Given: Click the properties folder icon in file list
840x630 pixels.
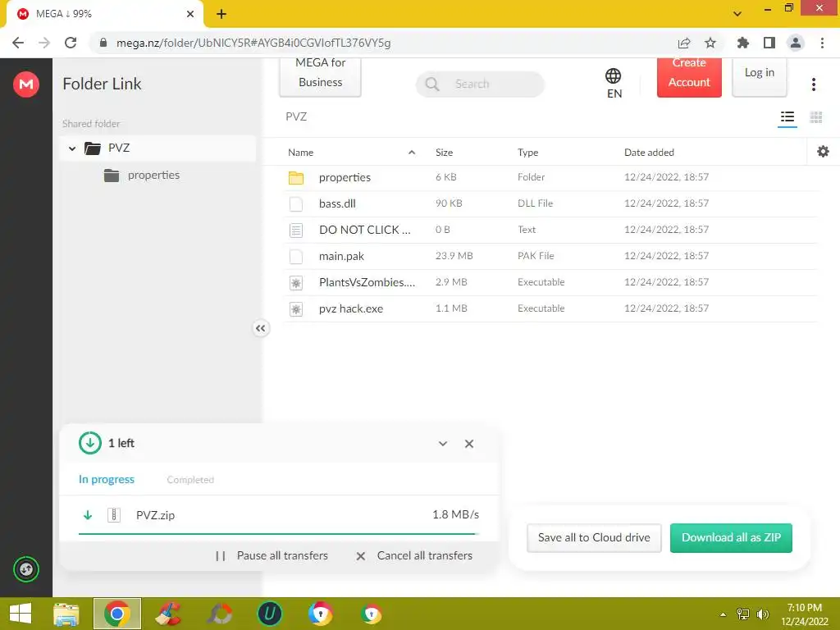Looking at the screenshot, I should point(296,177).
